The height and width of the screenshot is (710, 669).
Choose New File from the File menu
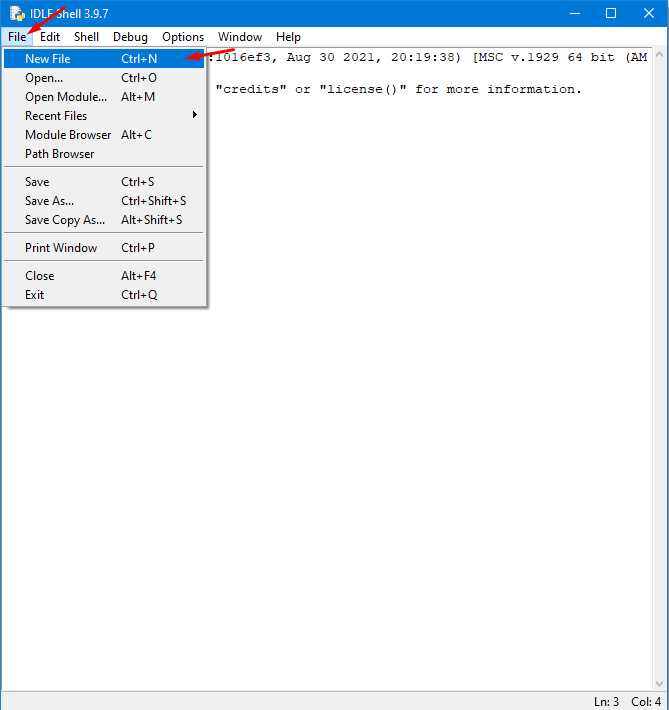(104, 58)
